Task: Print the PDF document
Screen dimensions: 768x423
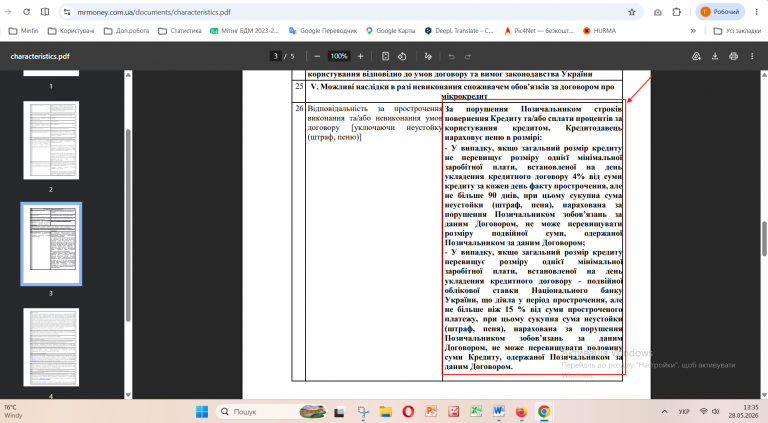Action: [733, 56]
